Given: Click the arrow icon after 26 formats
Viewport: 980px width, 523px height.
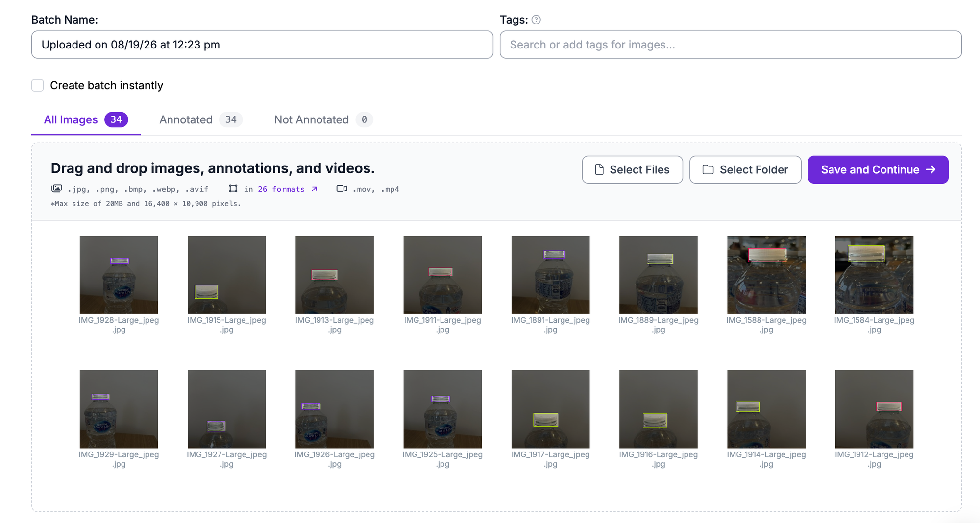Looking at the screenshot, I should (314, 189).
